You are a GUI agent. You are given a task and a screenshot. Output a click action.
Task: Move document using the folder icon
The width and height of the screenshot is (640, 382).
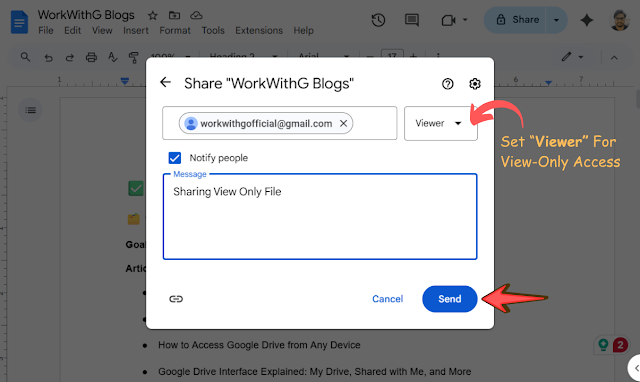[x=174, y=16]
